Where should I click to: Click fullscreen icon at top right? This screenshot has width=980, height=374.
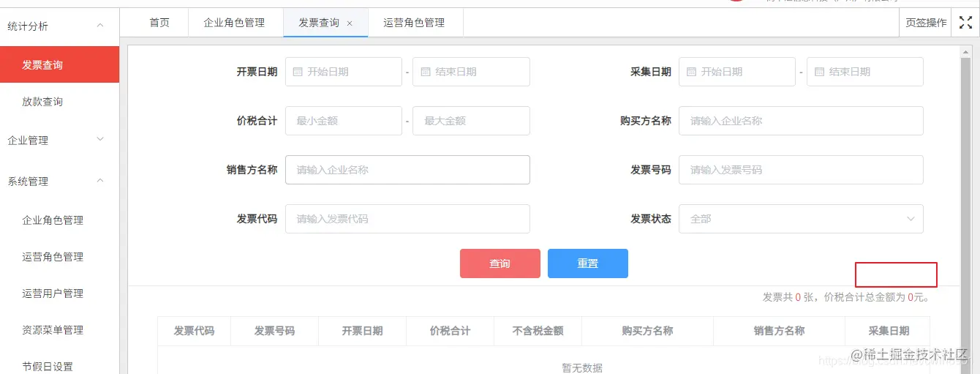point(965,23)
